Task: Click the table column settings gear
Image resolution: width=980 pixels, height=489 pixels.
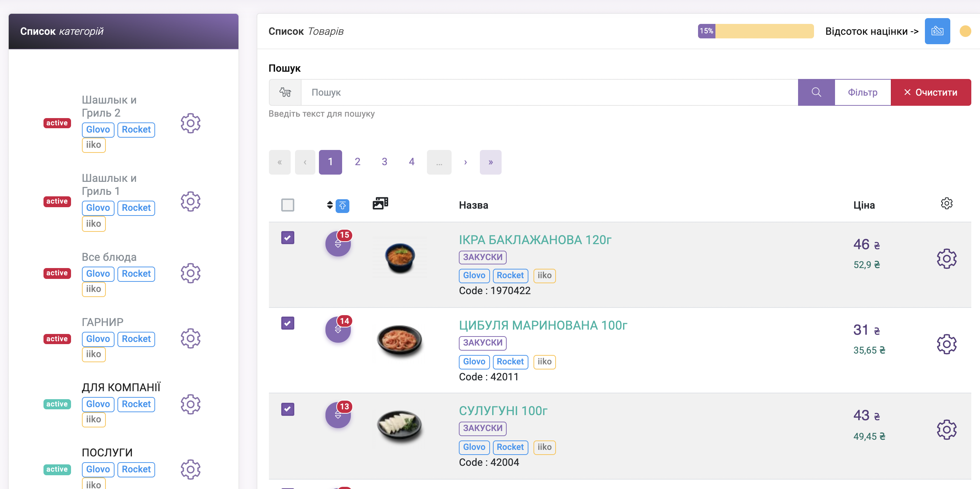Action: click(x=947, y=204)
